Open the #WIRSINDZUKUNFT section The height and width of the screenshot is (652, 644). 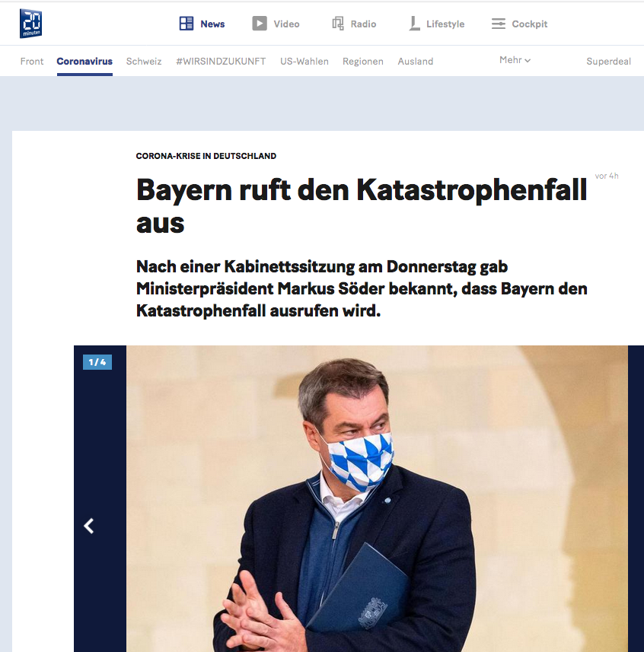pyautogui.click(x=221, y=62)
